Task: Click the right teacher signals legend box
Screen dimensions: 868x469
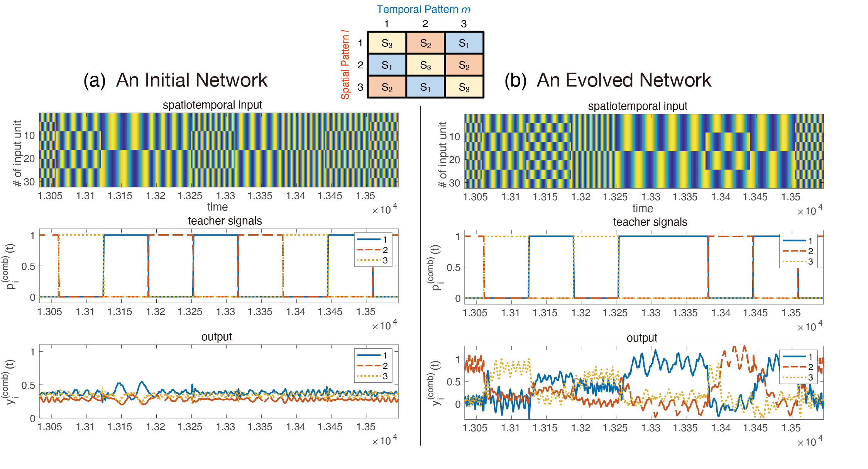Action: point(798,251)
